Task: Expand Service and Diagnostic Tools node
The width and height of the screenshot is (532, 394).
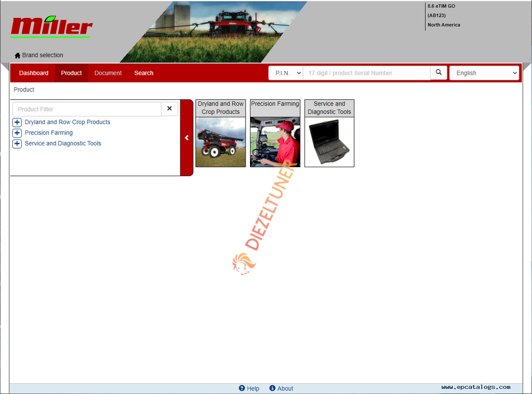Action: tap(17, 144)
